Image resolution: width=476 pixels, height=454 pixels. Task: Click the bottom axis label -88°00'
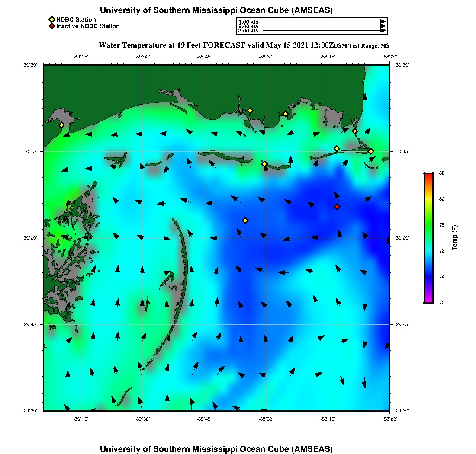click(x=390, y=419)
